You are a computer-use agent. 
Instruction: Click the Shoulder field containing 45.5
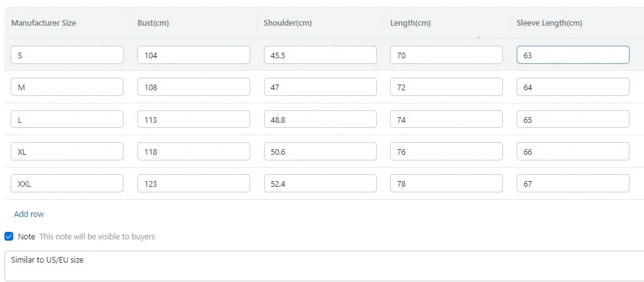click(320, 55)
